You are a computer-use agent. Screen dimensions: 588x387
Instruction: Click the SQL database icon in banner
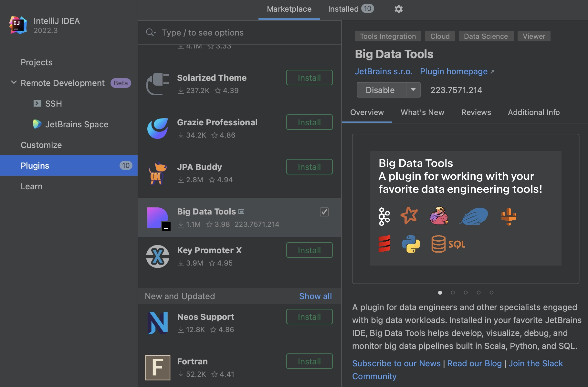(x=448, y=244)
